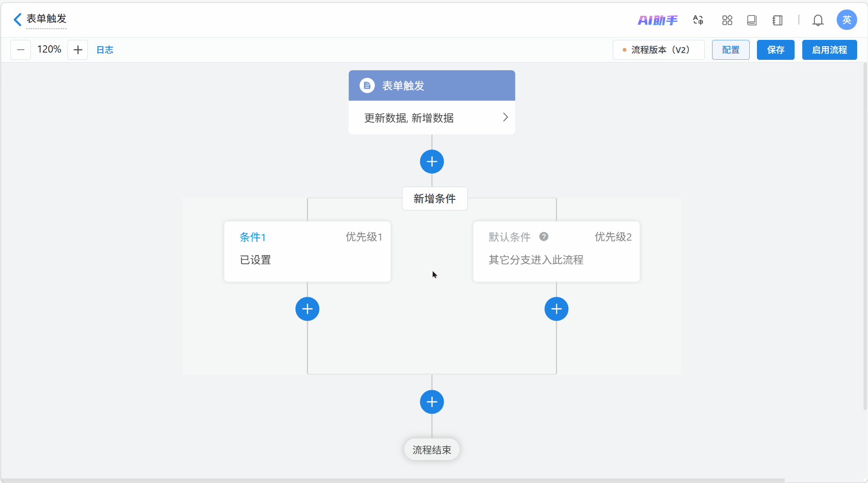This screenshot has width=868, height=483.
Task: Zoom in with the plus button
Action: pos(78,50)
